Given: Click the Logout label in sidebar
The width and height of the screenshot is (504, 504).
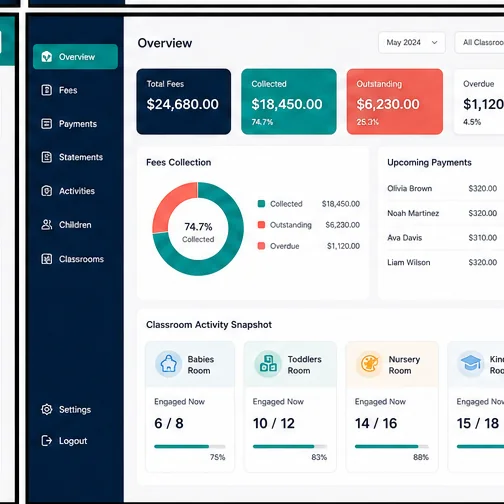Looking at the screenshot, I should pos(73,441).
